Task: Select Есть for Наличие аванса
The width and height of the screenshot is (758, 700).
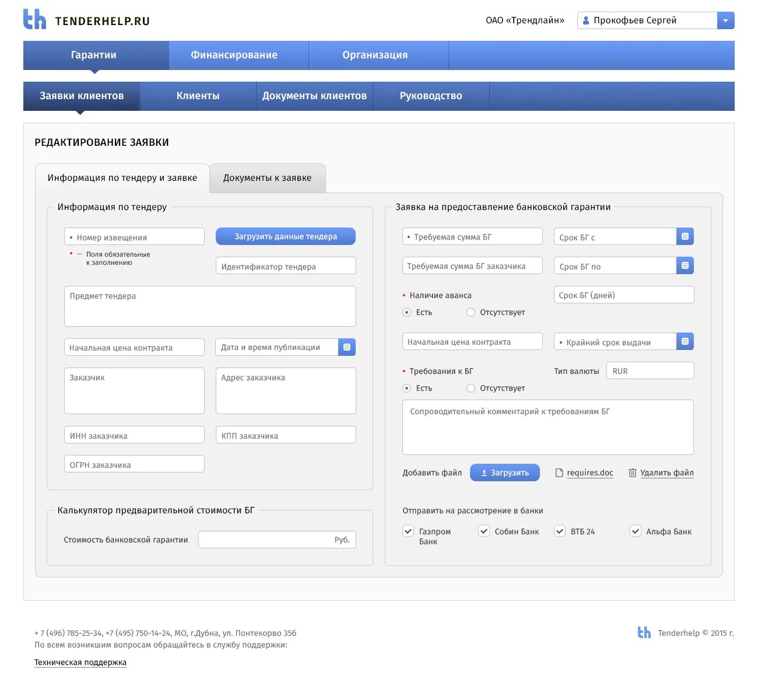Action: tap(407, 312)
